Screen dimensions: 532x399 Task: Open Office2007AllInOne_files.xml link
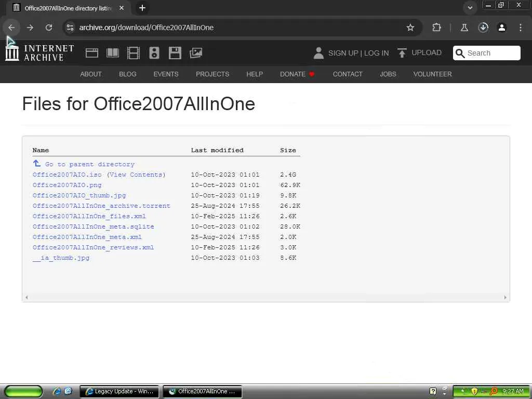click(x=89, y=216)
